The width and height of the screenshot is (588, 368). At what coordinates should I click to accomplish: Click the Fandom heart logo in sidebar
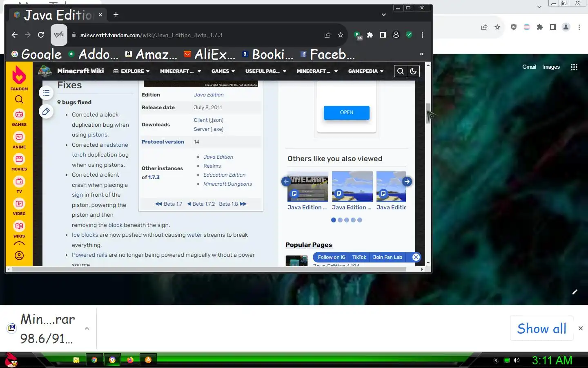[x=19, y=75]
